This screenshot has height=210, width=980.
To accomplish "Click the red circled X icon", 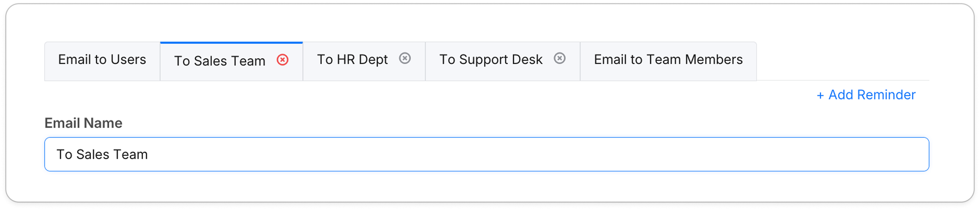I will (282, 60).
